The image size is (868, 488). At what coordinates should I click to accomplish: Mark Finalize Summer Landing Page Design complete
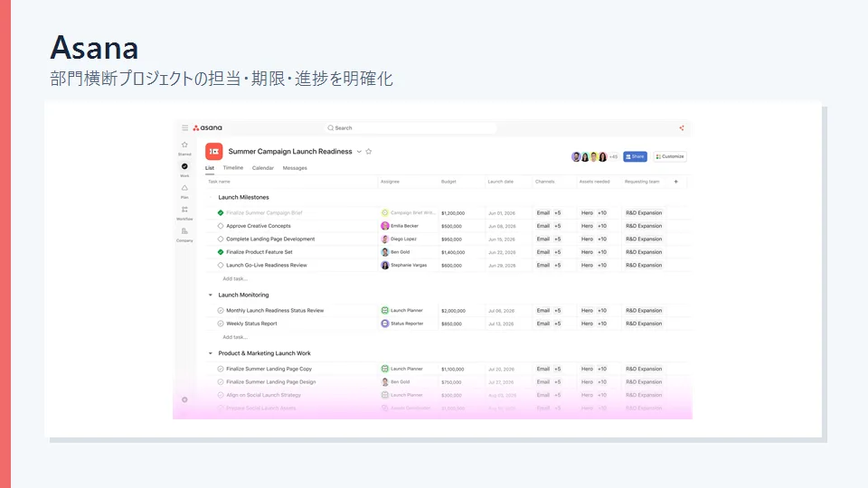(x=221, y=381)
